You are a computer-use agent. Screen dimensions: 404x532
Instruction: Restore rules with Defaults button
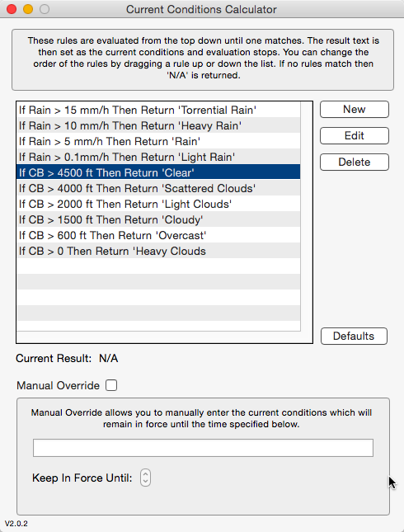(x=354, y=336)
